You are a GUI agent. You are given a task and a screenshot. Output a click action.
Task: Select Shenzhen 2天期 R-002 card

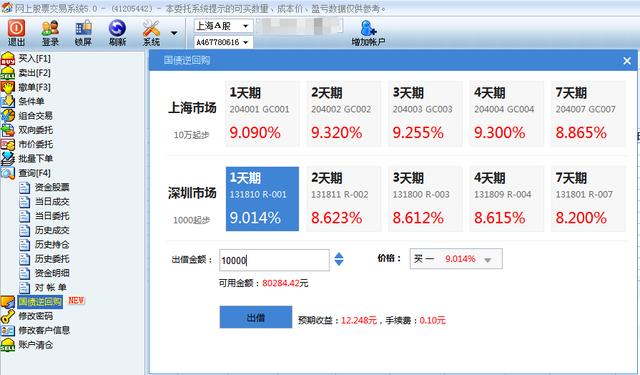tap(344, 199)
